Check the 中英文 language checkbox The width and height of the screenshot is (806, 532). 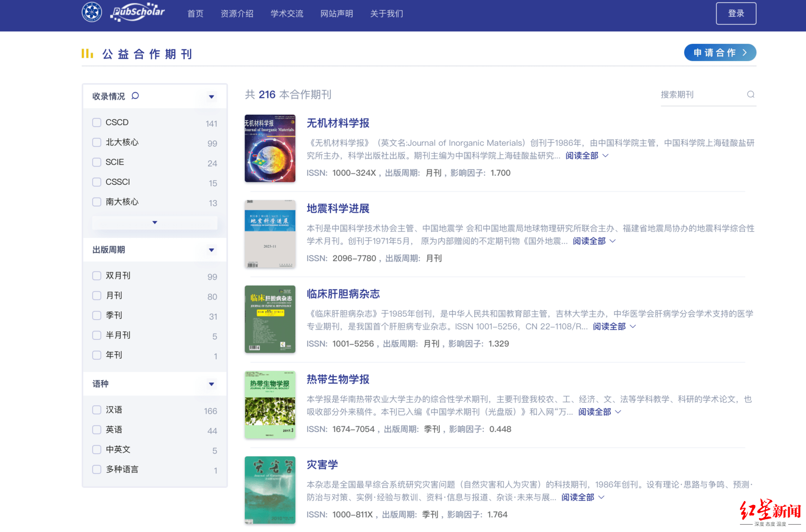pyautogui.click(x=97, y=449)
